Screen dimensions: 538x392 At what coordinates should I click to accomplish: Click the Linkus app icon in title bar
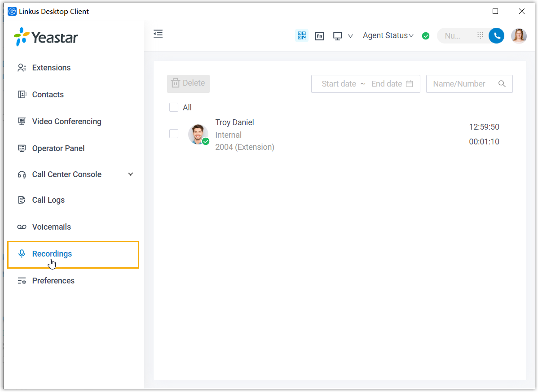point(12,11)
